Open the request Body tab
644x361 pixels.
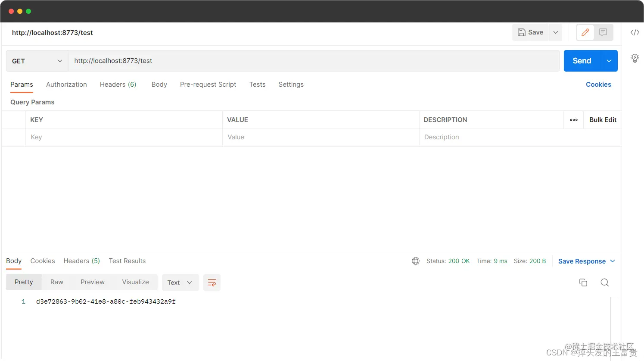(159, 85)
